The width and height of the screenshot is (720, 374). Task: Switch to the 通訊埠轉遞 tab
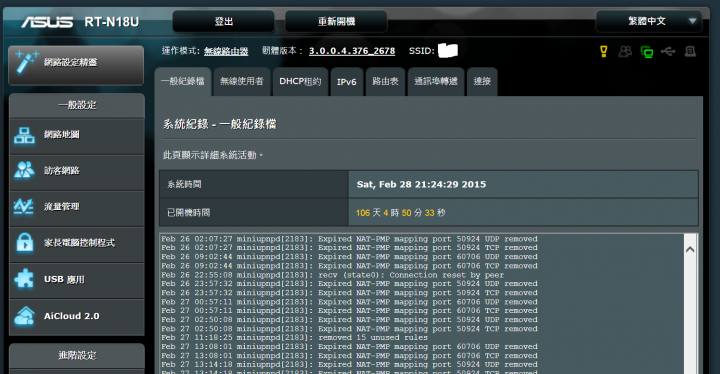tap(436, 82)
